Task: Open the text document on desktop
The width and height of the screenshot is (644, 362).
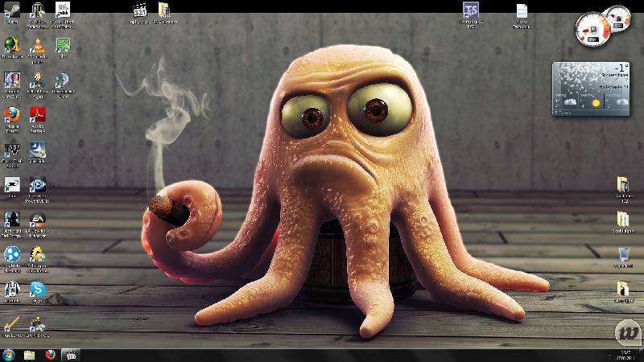Action: pos(522,11)
